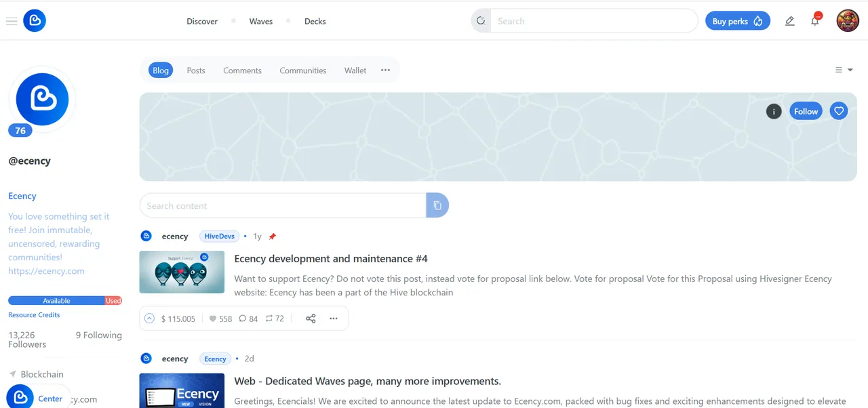Screen dimensions: 868x408
Task: Click the top Search input field
Action: point(593,21)
